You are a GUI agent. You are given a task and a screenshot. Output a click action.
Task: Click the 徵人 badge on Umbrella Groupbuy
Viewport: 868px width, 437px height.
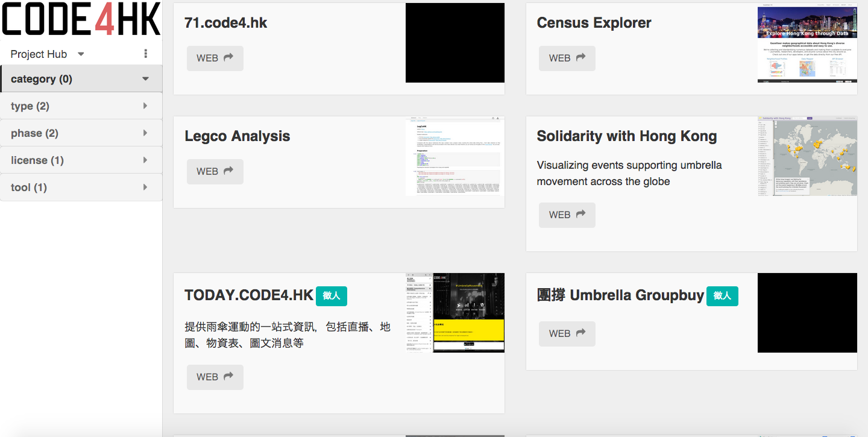(x=722, y=296)
